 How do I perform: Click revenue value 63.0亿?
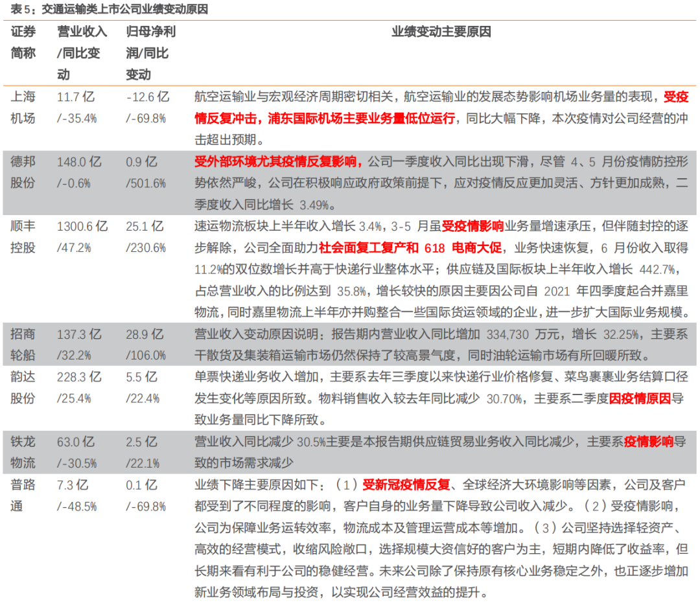(75, 442)
